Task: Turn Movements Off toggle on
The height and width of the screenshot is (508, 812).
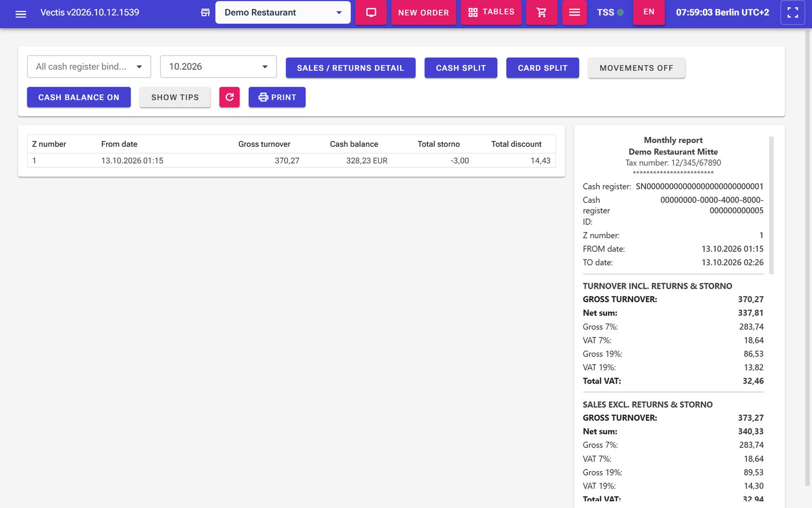Action: pyautogui.click(x=637, y=68)
